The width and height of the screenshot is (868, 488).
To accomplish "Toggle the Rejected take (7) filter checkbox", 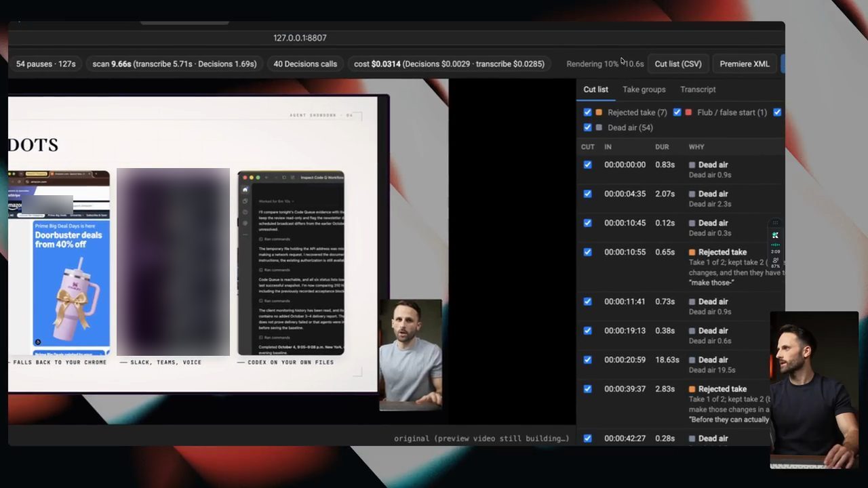I will (x=587, y=113).
